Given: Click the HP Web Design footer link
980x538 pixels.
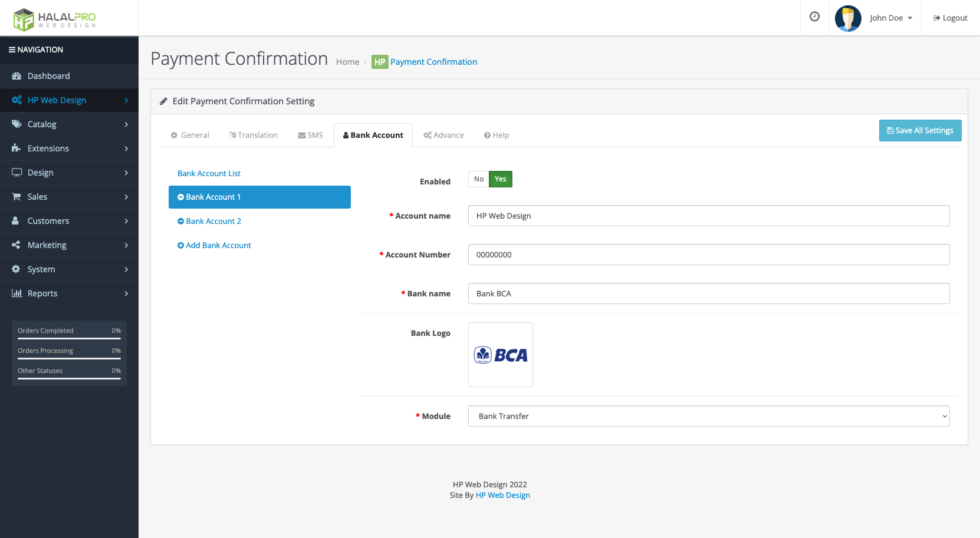Looking at the screenshot, I should pos(503,496).
